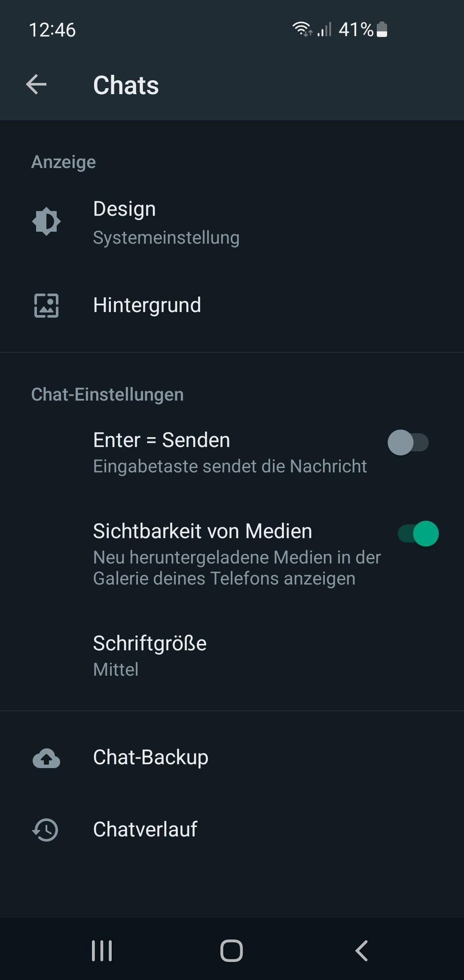Tap the Android navigation back chevron
Viewport: 464px width, 980px height.
coord(361,951)
